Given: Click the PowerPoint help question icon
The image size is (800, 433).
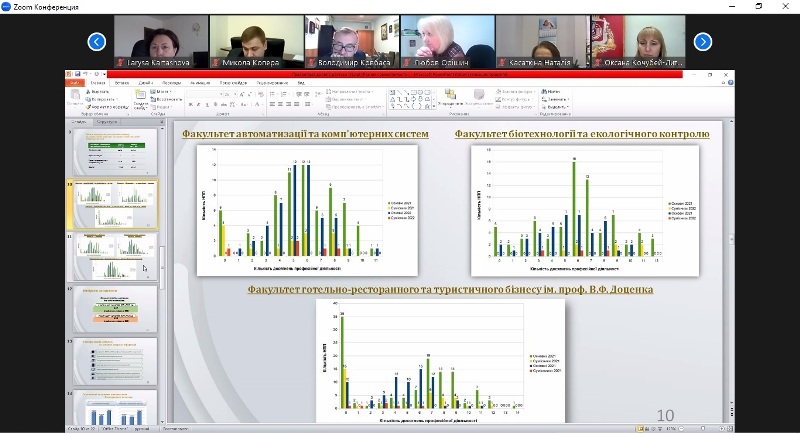Looking at the screenshot, I should pyautogui.click(x=730, y=83).
